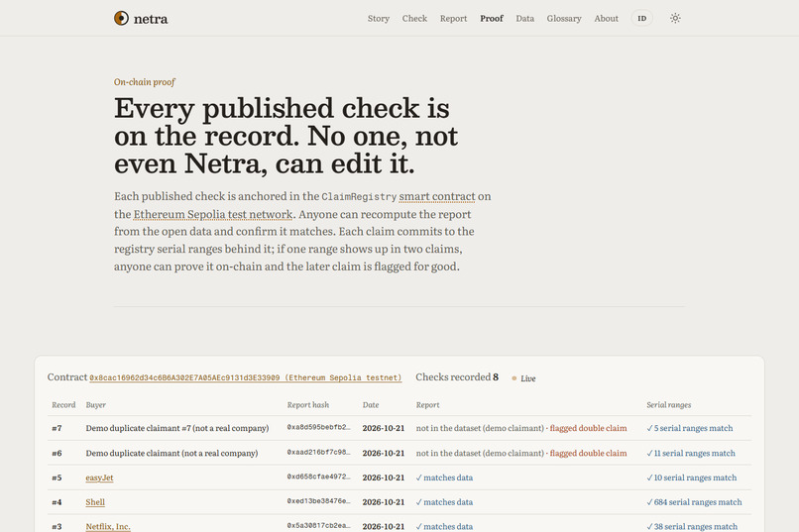Open the easyJet buyer link
This screenshot has width=799, height=532.
point(99,478)
